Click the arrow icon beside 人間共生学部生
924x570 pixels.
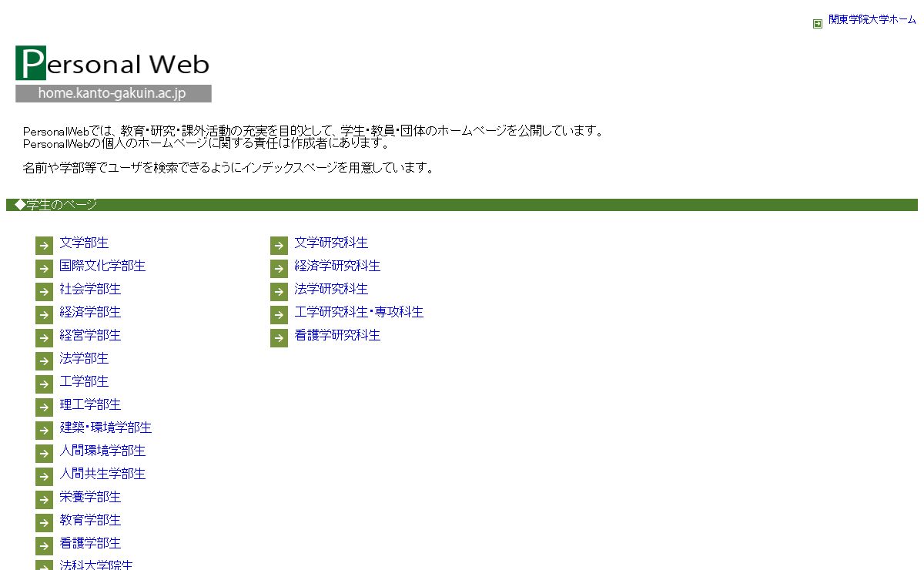[44, 477]
